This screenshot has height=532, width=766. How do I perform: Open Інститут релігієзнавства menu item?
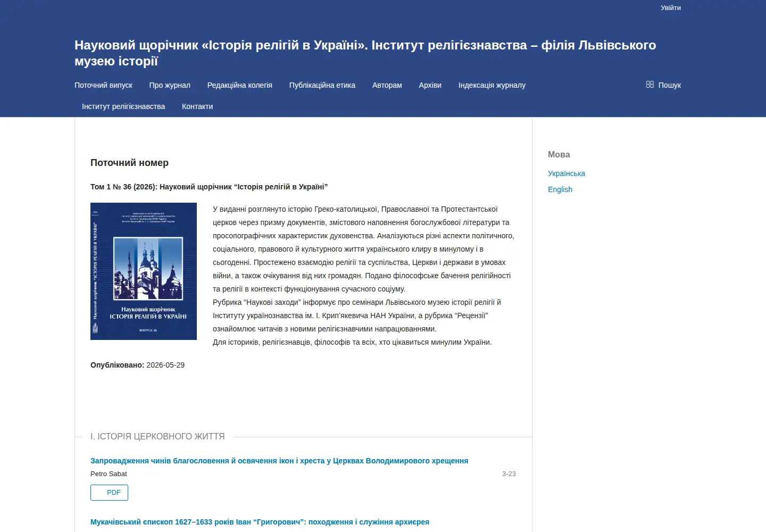[123, 106]
